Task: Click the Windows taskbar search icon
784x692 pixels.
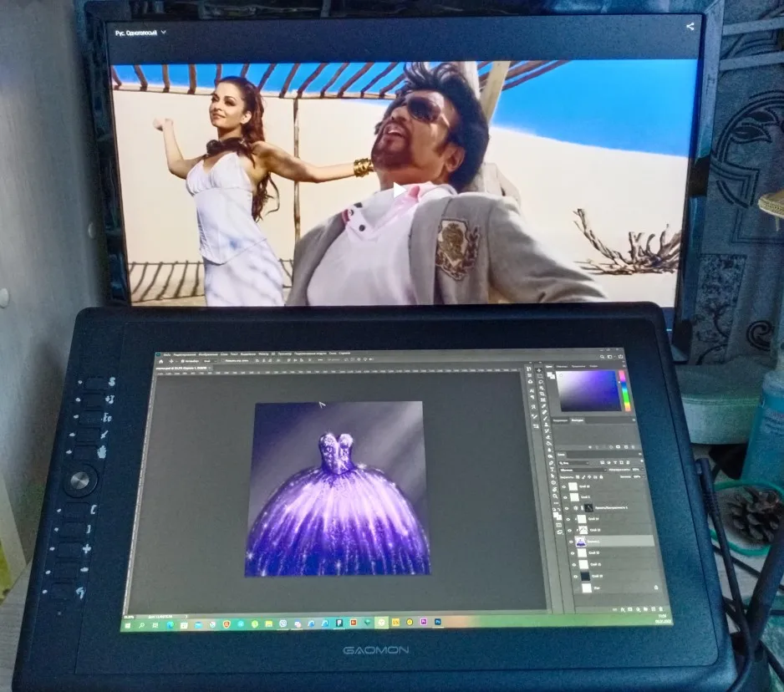Action: (142, 625)
